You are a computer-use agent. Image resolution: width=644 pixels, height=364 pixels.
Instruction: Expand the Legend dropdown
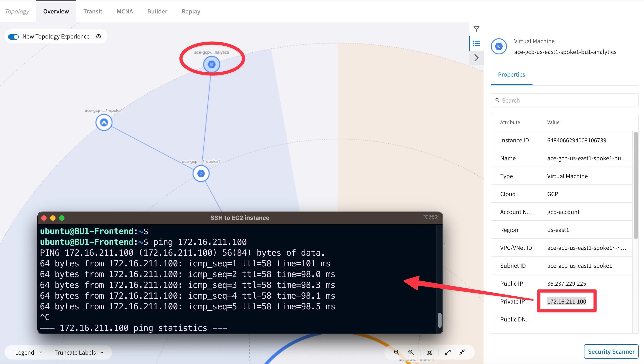tap(28, 352)
